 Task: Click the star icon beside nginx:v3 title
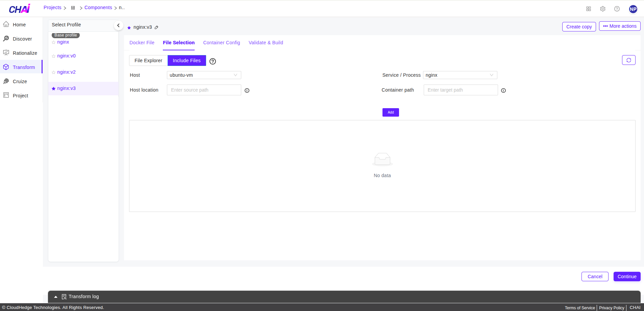(129, 28)
